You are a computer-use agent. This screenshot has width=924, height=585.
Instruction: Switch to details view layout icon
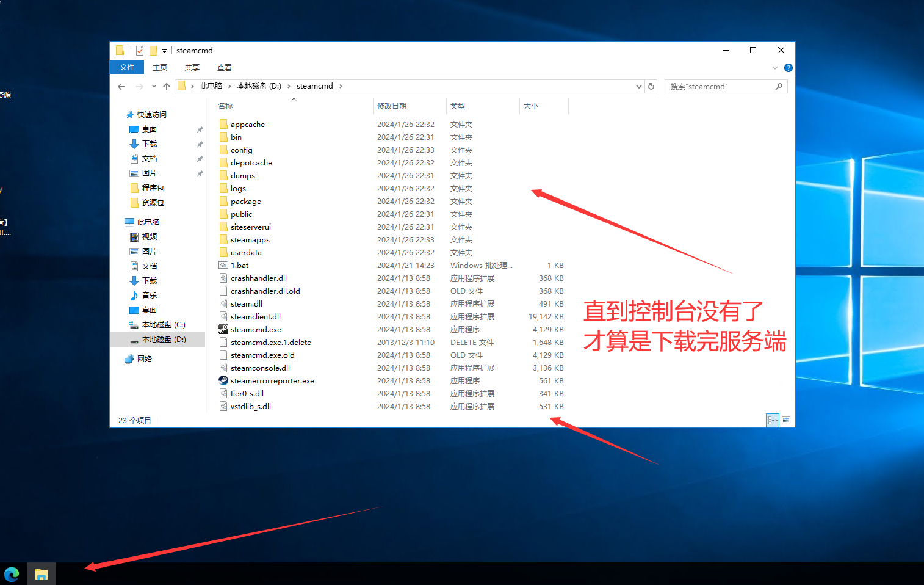[x=773, y=420]
